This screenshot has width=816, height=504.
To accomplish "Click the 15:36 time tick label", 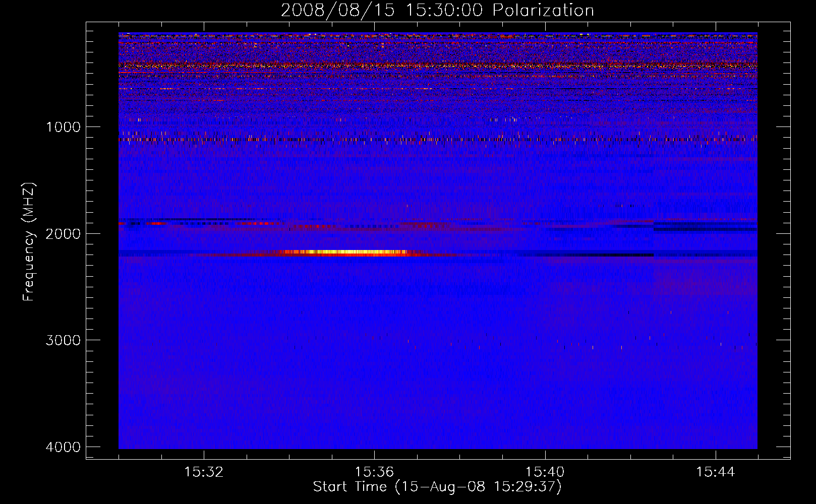I will click(374, 472).
